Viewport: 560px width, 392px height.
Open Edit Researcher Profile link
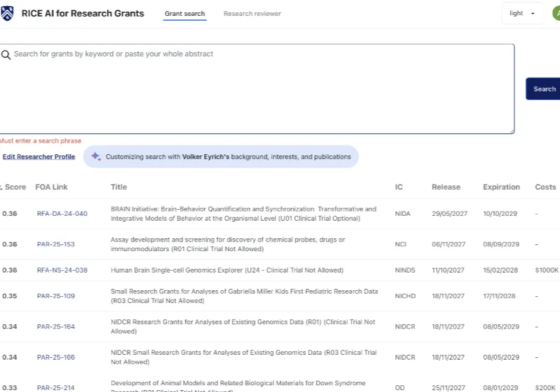38,157
